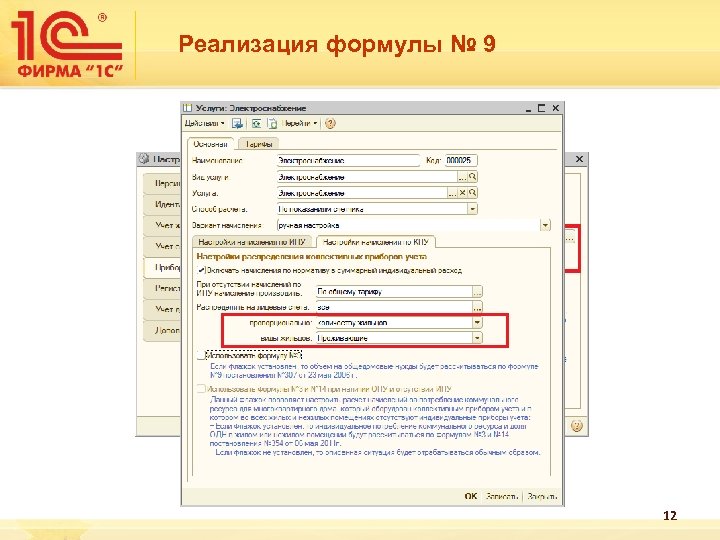Image resolution: width=720 pixels, height=540 pixels.
Task: Click the Код field showing 000025
Action: [x=461, y=161]
